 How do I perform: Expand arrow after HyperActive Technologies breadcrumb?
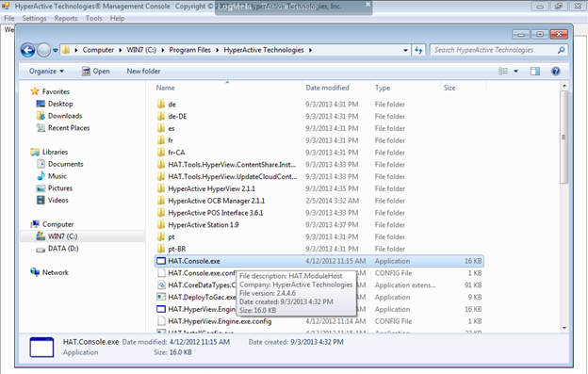click(311, 50)
